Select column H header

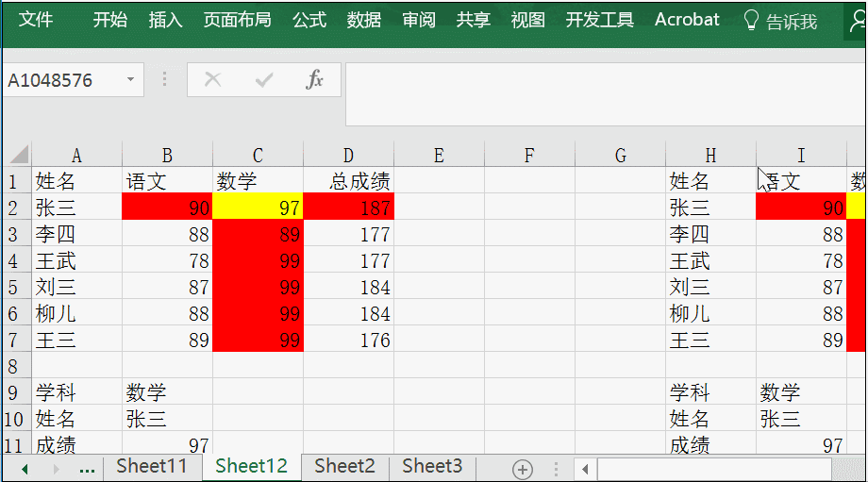click(x=710, y=155)
